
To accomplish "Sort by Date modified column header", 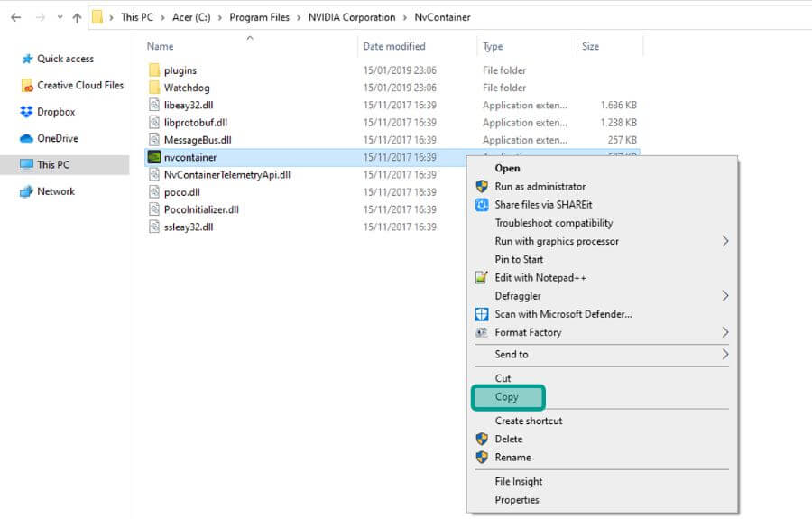I will pyautogui.click(x=394, y=46).
